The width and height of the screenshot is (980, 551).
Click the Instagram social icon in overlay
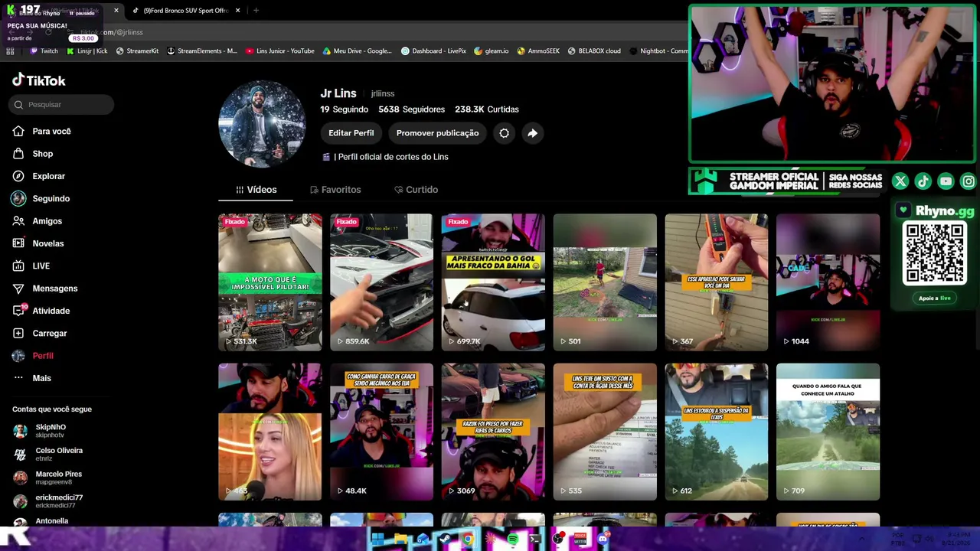(969, 181)
